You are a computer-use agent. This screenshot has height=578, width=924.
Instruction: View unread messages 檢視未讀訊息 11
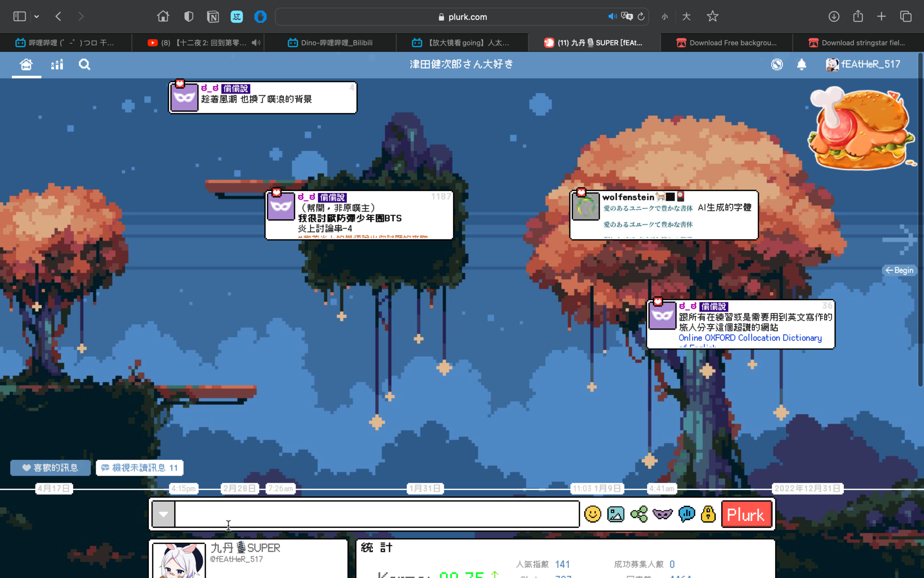tap(139, 468)
